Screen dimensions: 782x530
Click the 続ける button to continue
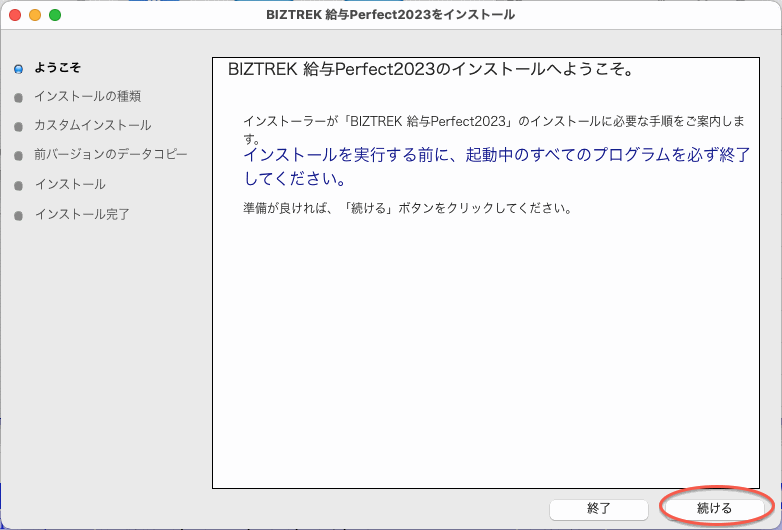pyautogui.click(x=714, y=508)
